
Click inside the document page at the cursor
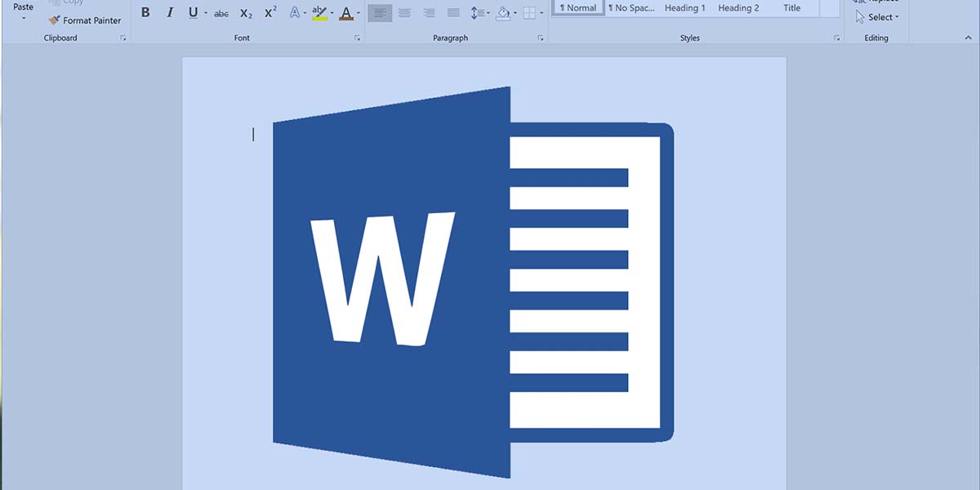(253, 135)
